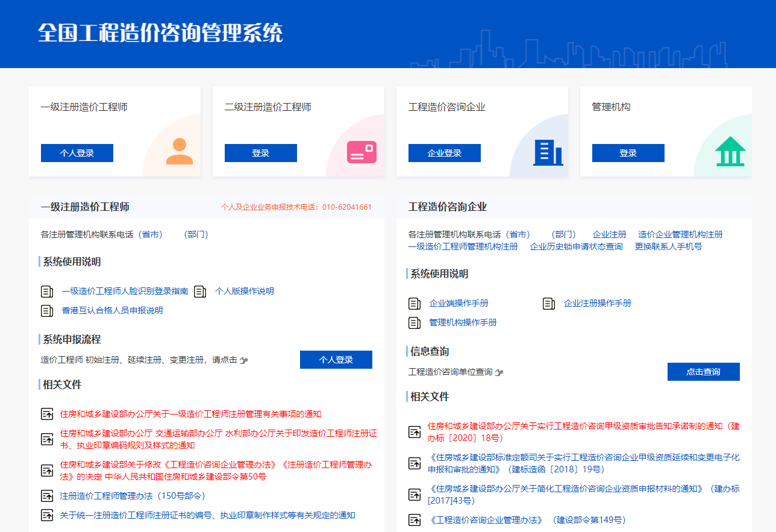Open the 更换联系人手机号 link
This screenshot has width=776, height=532.
pyautogui.click(x=668, y=246)
